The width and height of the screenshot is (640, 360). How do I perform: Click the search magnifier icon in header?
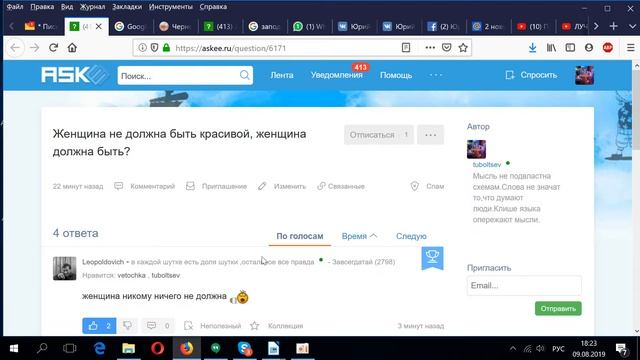244,76
